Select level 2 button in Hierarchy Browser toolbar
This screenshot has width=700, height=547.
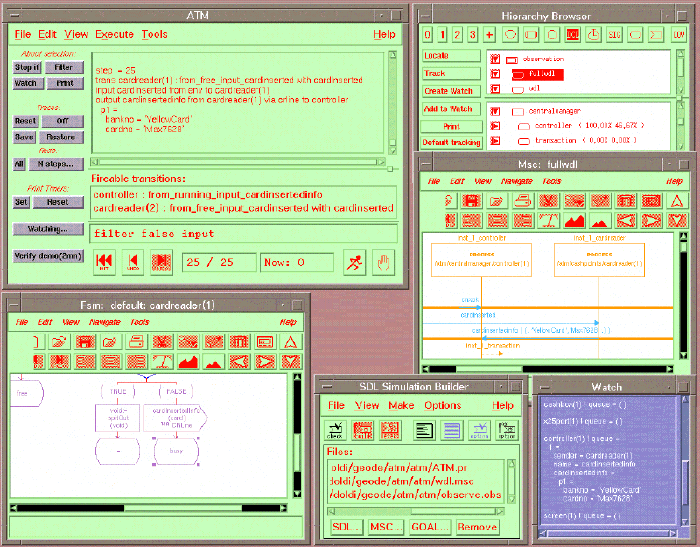(x=456, y=35)
